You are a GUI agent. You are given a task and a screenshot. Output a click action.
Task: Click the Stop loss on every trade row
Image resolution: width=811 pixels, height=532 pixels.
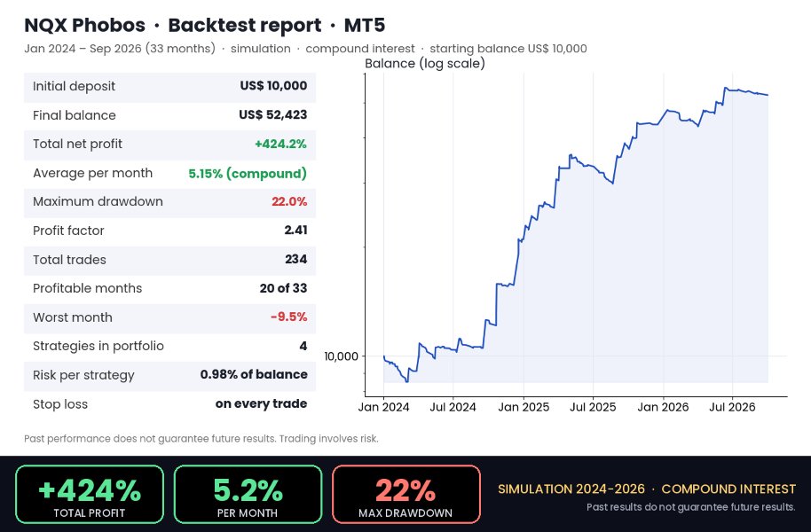(x=169, y=404)
